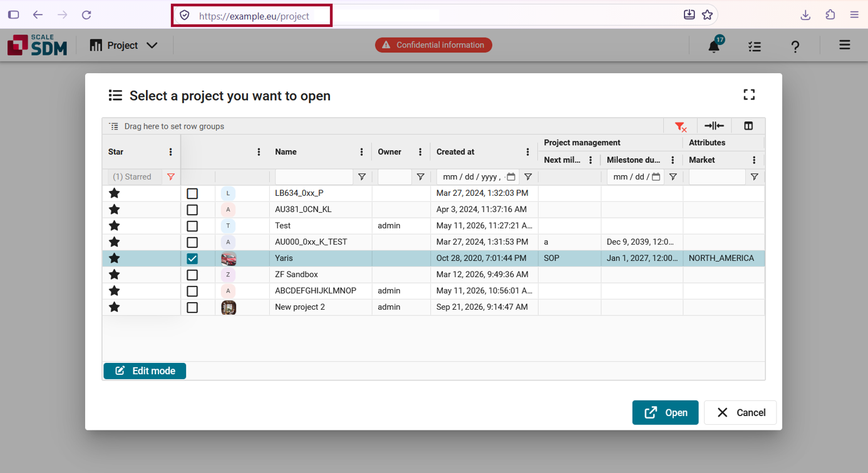
Task: Unstar the Yaris project row
Action: click(x=114, y=258)
